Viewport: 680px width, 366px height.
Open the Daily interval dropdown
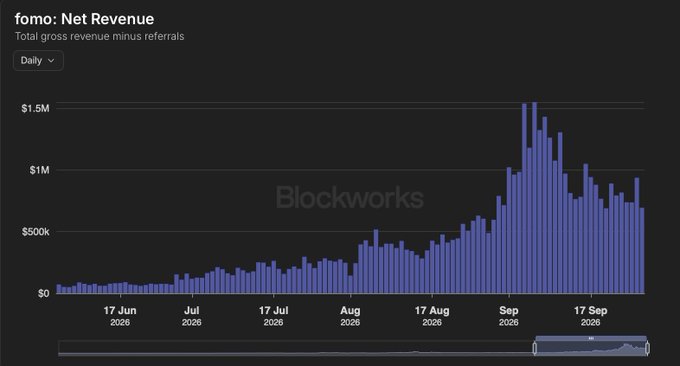[38, 61]
